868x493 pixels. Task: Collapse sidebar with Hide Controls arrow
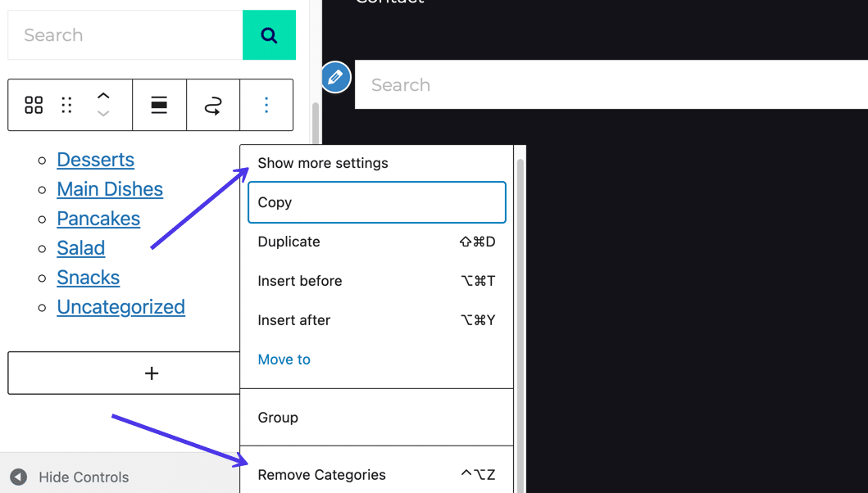pyautogui.click(x=19, y=477)
